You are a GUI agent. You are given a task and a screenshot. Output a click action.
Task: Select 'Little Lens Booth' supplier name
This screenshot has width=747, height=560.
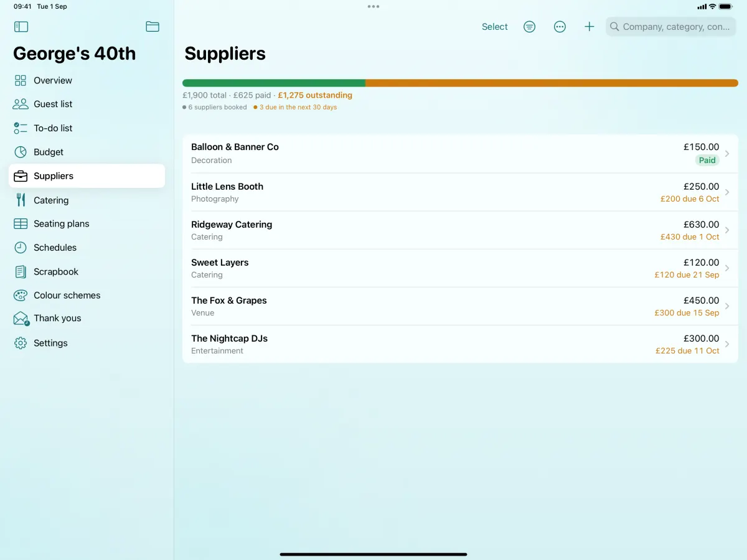(227, 186)
